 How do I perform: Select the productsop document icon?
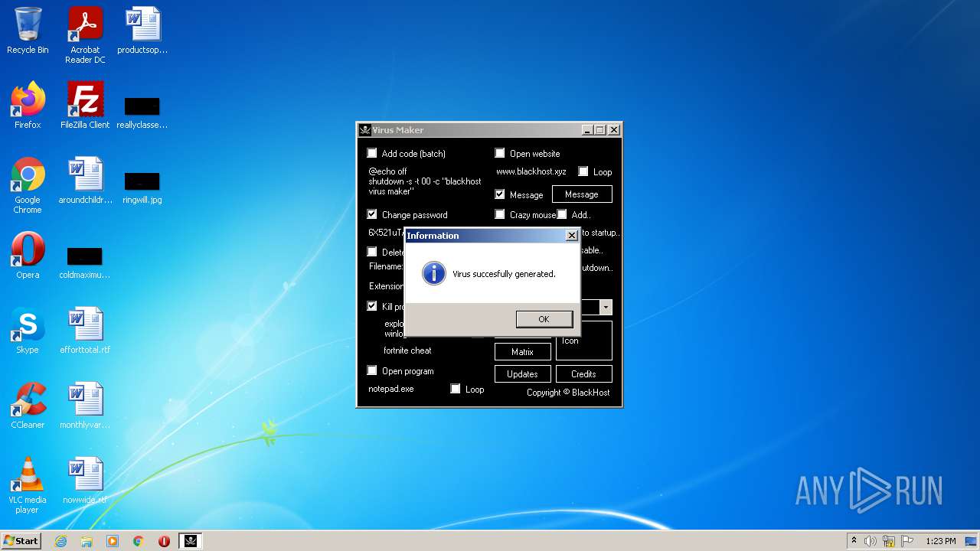pyautogui.click(x=142, y=31)
